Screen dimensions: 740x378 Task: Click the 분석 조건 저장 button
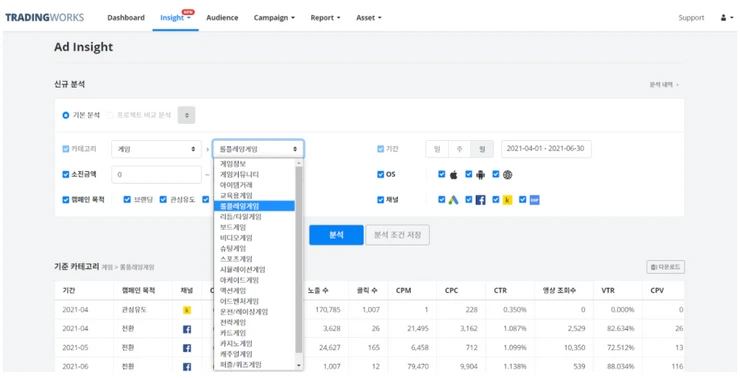pyautogui.click(x=397, y=235)
